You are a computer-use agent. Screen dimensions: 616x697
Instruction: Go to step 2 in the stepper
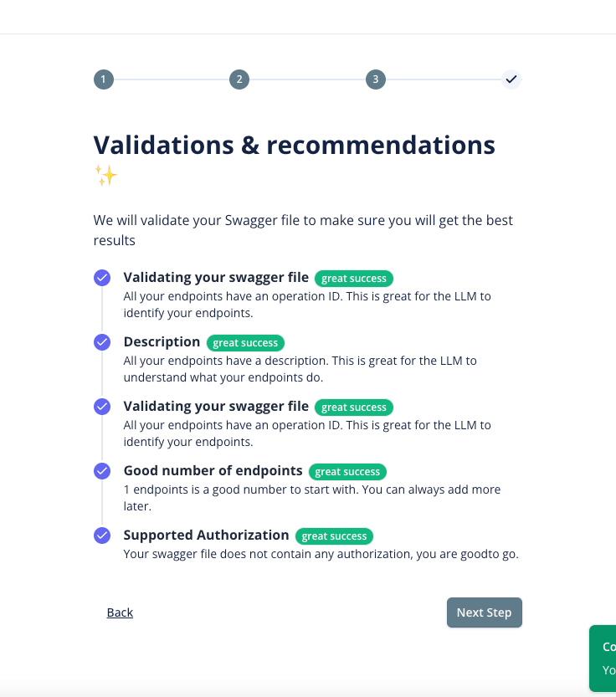[x=239, y=79]
